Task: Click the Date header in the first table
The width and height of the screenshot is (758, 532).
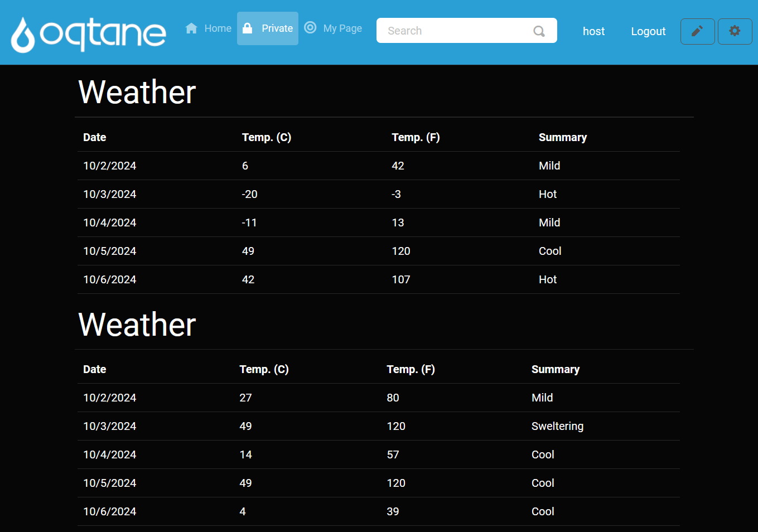Action: click(95, 137)
